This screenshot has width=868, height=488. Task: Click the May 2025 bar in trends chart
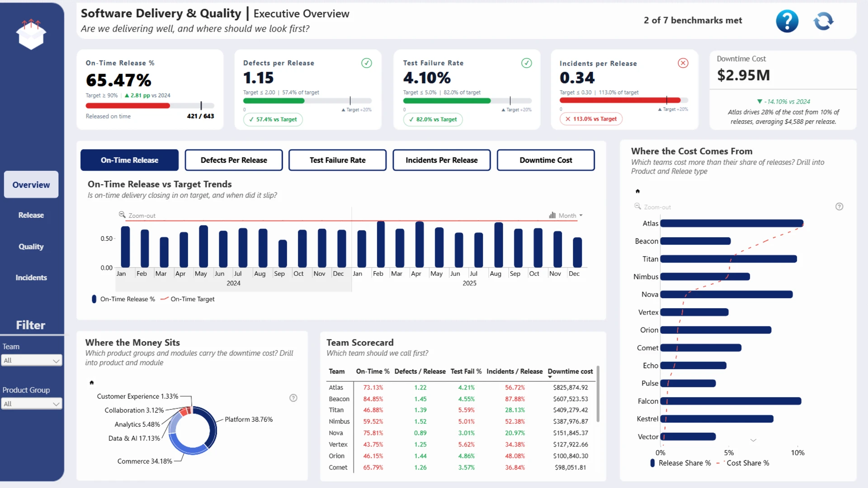click(439, 247)
